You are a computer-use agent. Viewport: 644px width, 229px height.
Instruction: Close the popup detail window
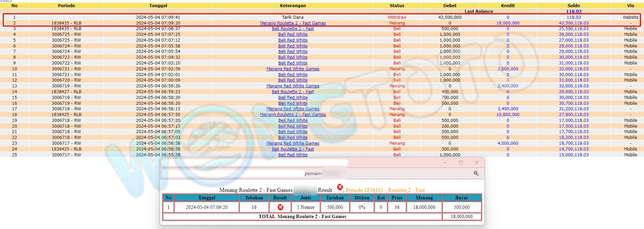pyautogui.click(x=476, y=163)
